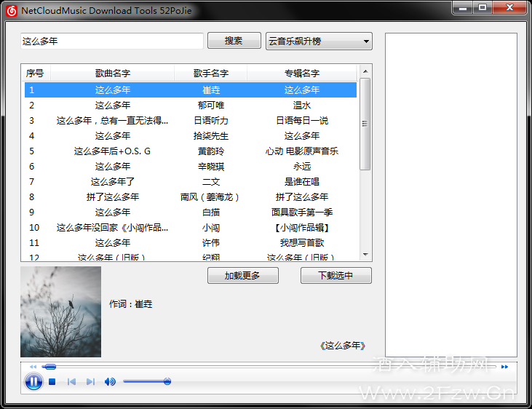Select song 这么多年后+O.S. G
Viewport: 532px width, 409px height.
(112, 151)
